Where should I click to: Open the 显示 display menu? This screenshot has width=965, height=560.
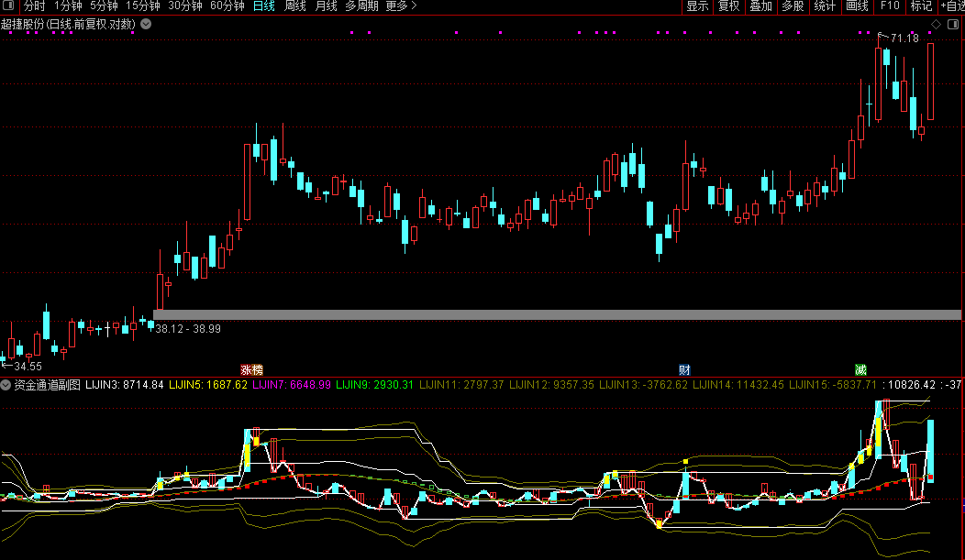coord(697,6)
